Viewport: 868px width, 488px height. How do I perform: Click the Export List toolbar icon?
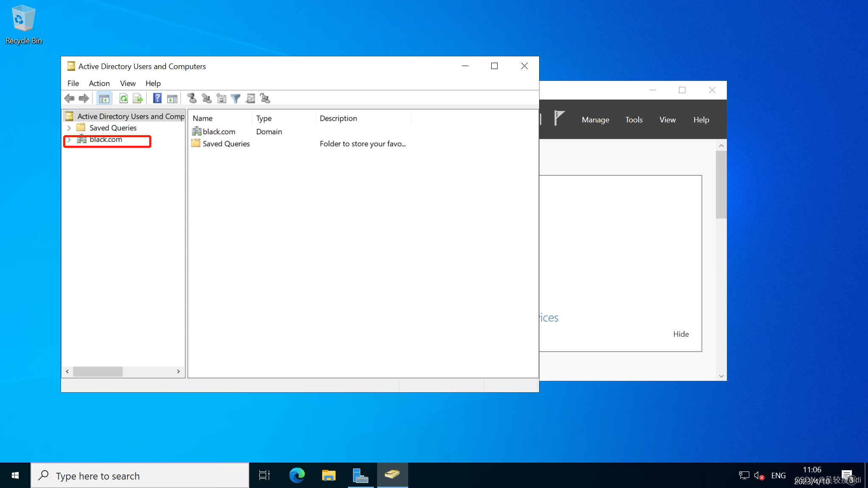point(137,98)
